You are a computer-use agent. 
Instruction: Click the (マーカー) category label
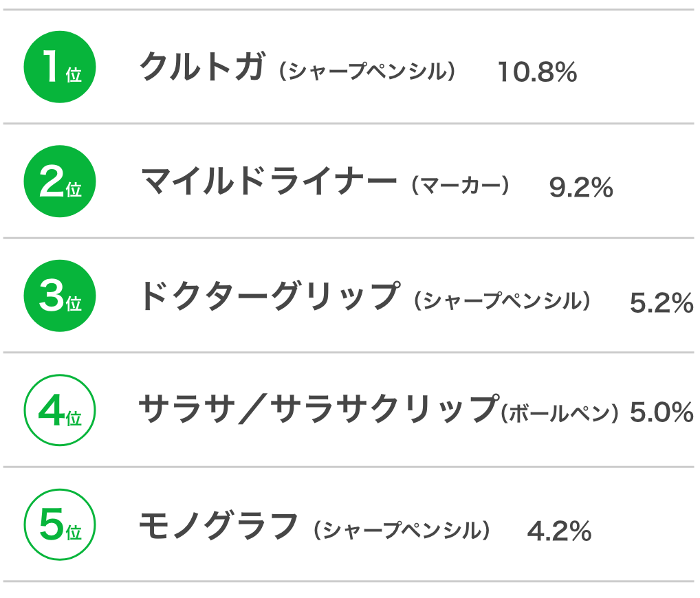(x=460, y=186)
